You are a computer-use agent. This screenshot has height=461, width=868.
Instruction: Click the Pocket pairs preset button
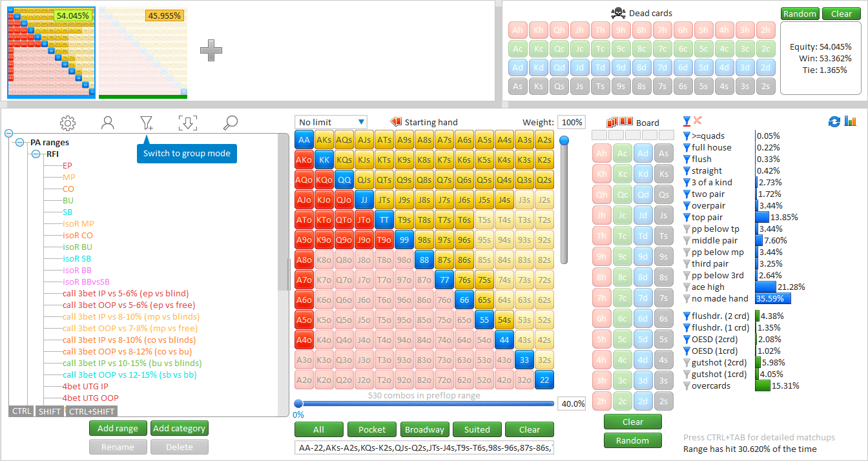point(372,429)
